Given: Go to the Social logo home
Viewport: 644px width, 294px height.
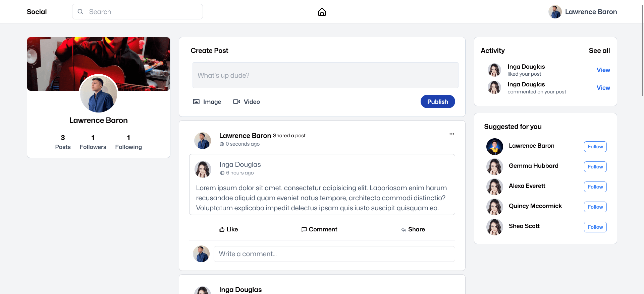Looking at the screenshot, I should click(37, 12).
